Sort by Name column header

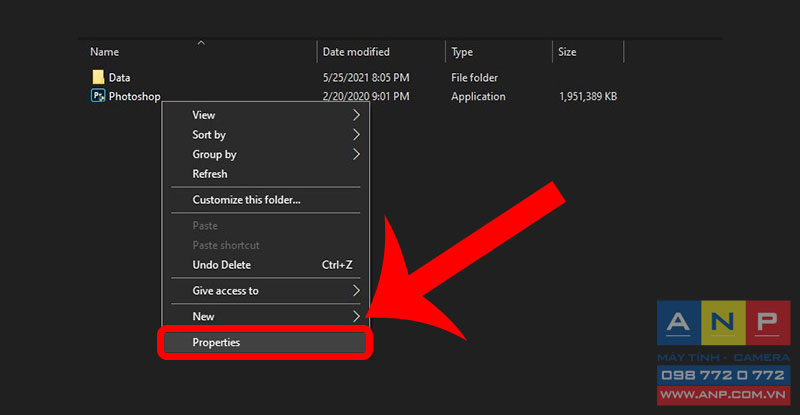pyautogui.click(x=105, y=52)
